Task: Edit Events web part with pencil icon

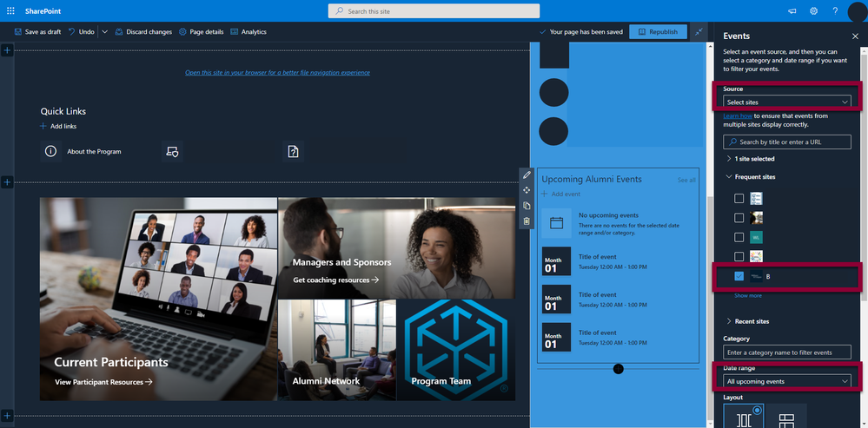Action: click(527, 174)
